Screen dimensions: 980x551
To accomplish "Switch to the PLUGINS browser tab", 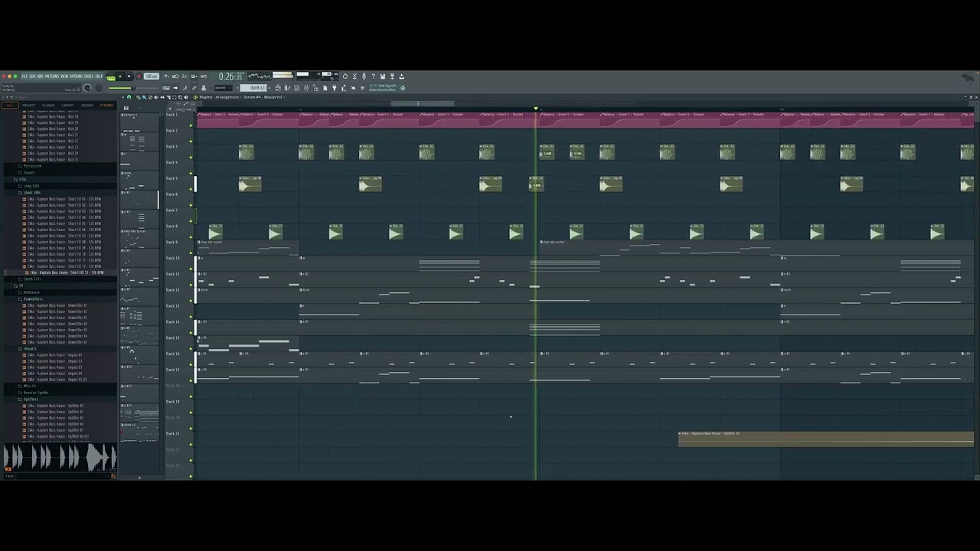I will [48, 105].
